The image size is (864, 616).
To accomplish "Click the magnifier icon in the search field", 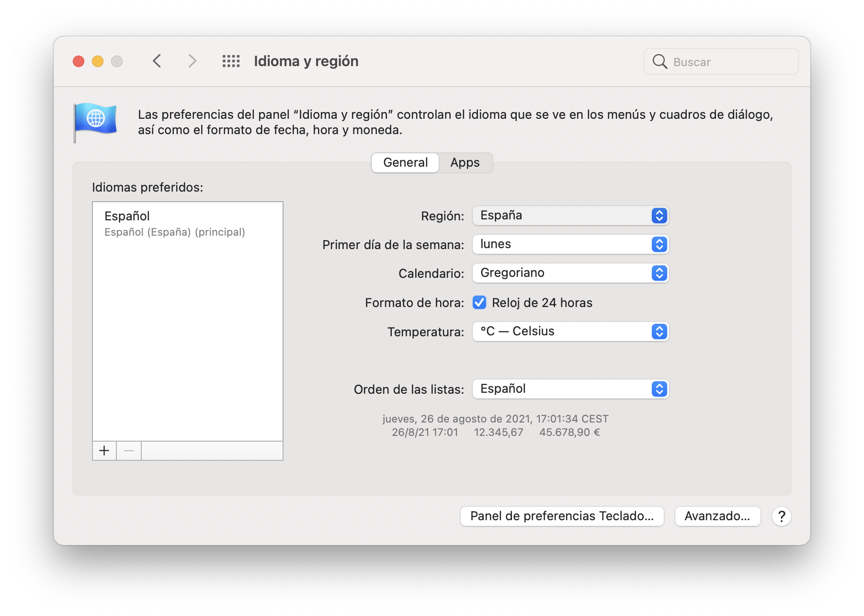I will click(660, 61).
